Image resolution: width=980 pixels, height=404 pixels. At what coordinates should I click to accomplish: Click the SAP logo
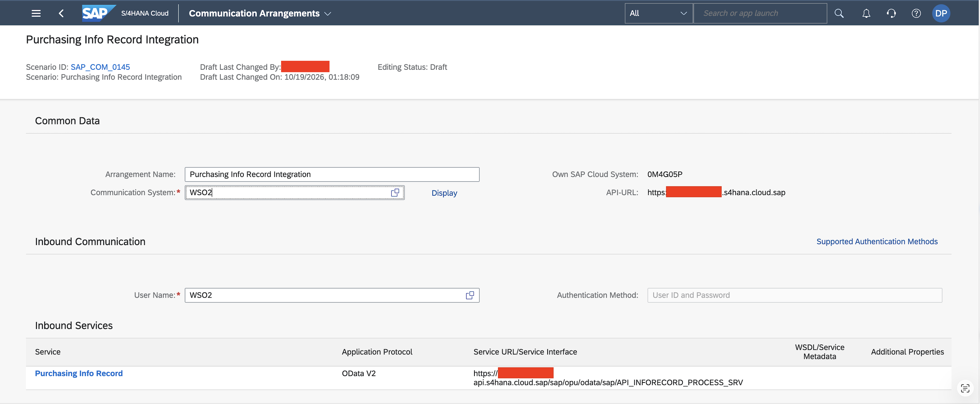[x=99, y=13]
